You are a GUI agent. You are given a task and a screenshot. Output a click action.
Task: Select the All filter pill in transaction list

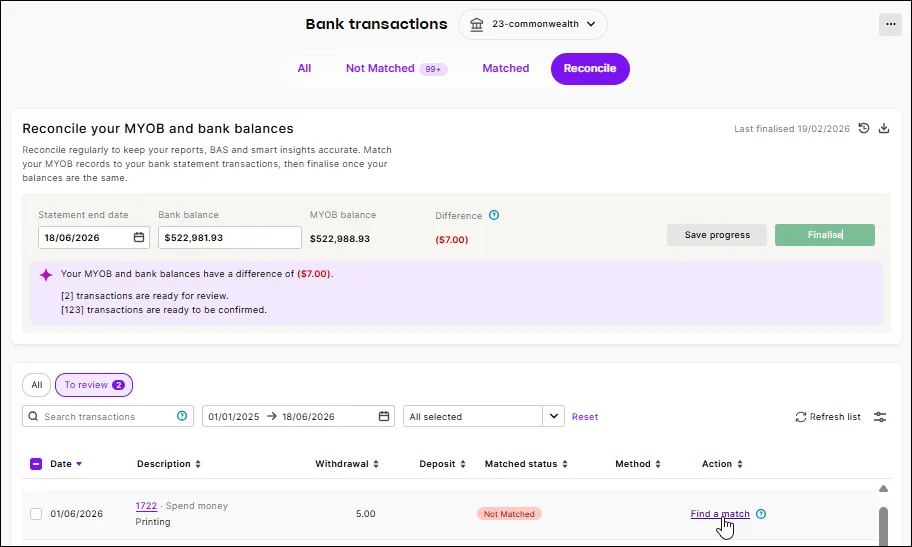(x=37, y=385)
